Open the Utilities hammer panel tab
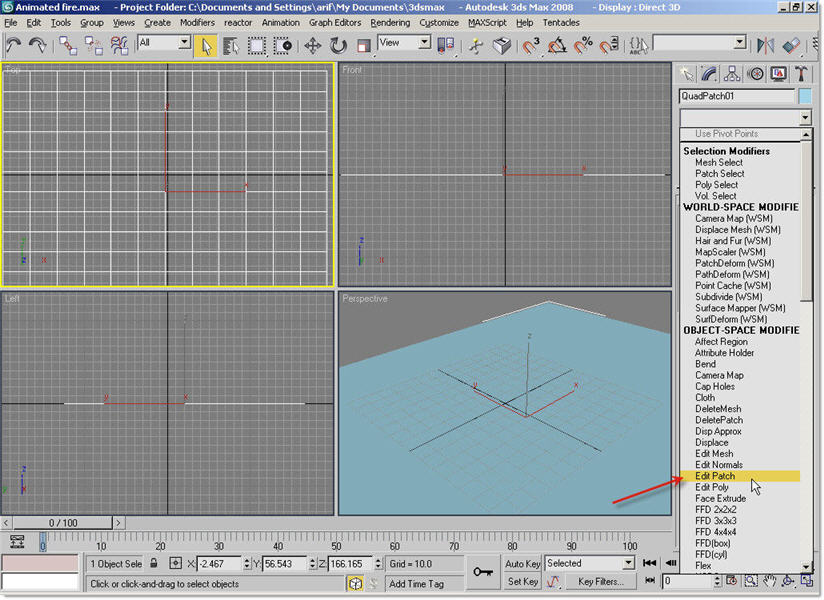 click(x=802, y=73)
